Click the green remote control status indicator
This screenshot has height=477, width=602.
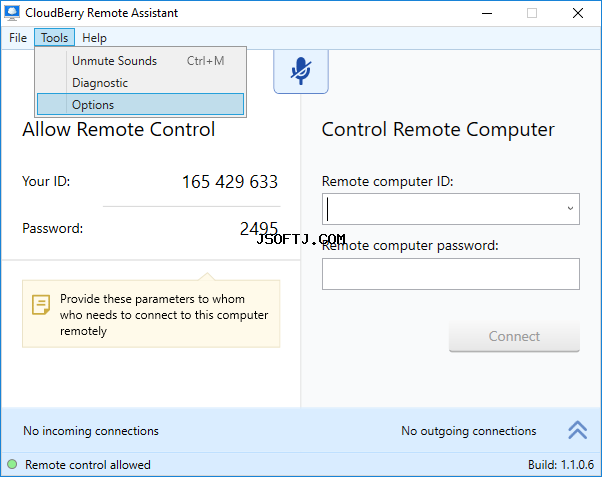coord(12,464)
